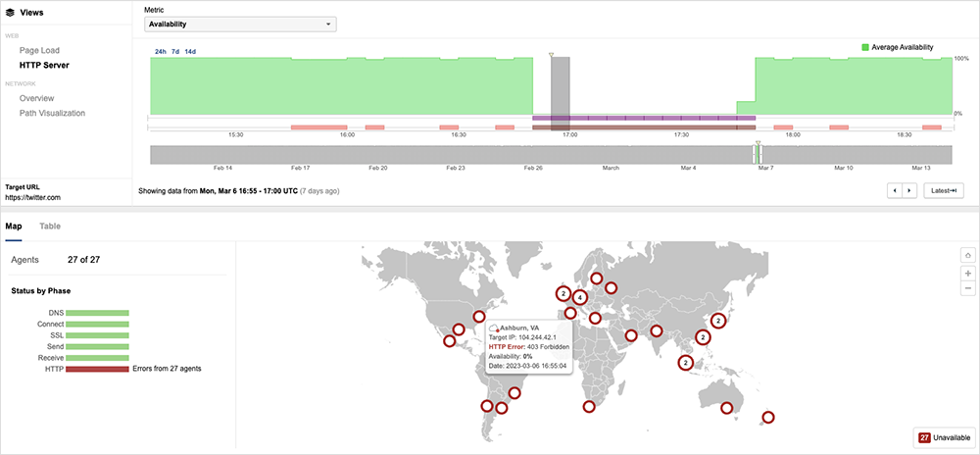This screenshot has width=980, height=455.
Task: Set time range to 14d
Action: pyautogui.click(x=190, y=51)
